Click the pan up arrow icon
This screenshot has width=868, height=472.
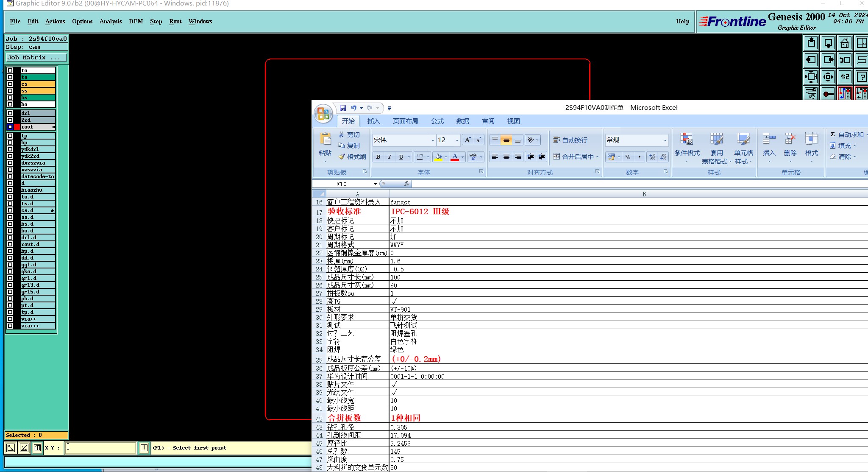pos(811,43)
